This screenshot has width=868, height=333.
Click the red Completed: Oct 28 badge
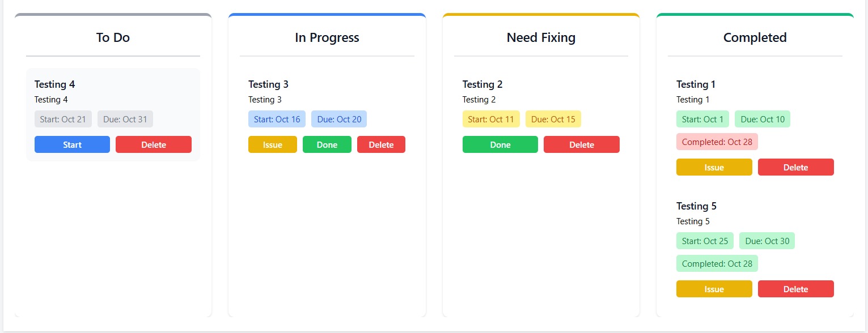coord(717,142)
